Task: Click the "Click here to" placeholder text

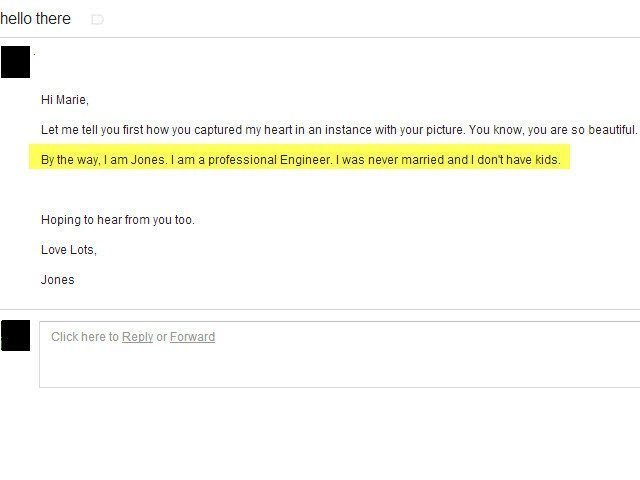Action: point(85,337)
